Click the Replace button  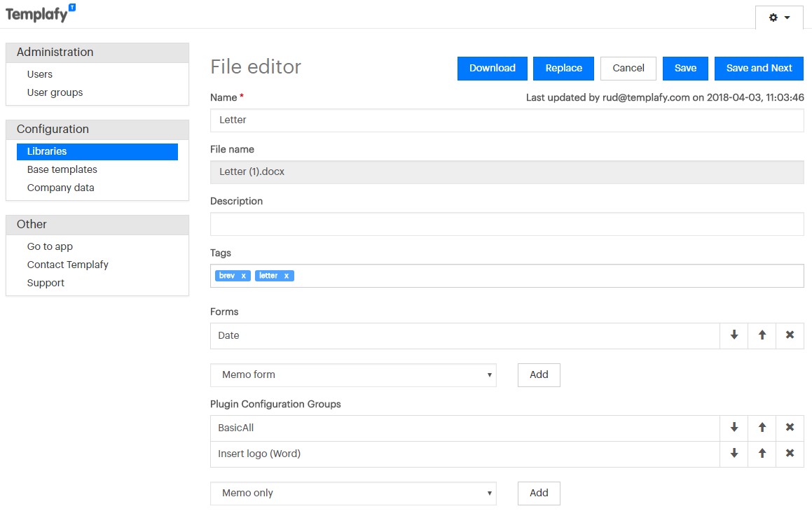pyautogui.click(x=563, y=69)
